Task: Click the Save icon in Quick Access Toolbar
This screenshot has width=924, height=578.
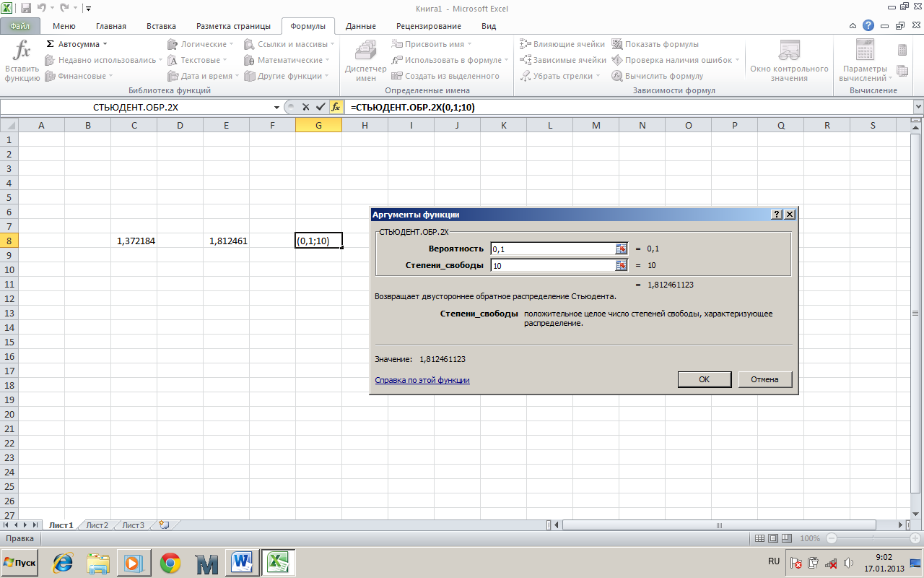Action: tap(26, 8)
